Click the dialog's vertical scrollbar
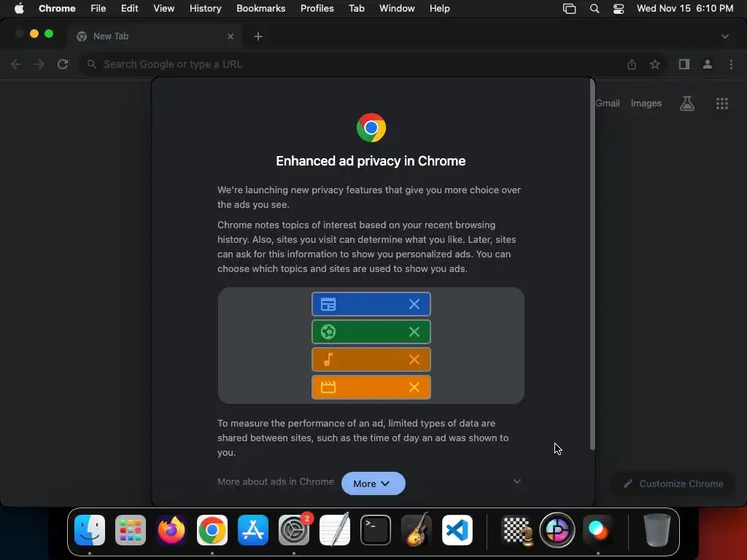The width and height of the screenshot is (747, 560). coord(592,265)
